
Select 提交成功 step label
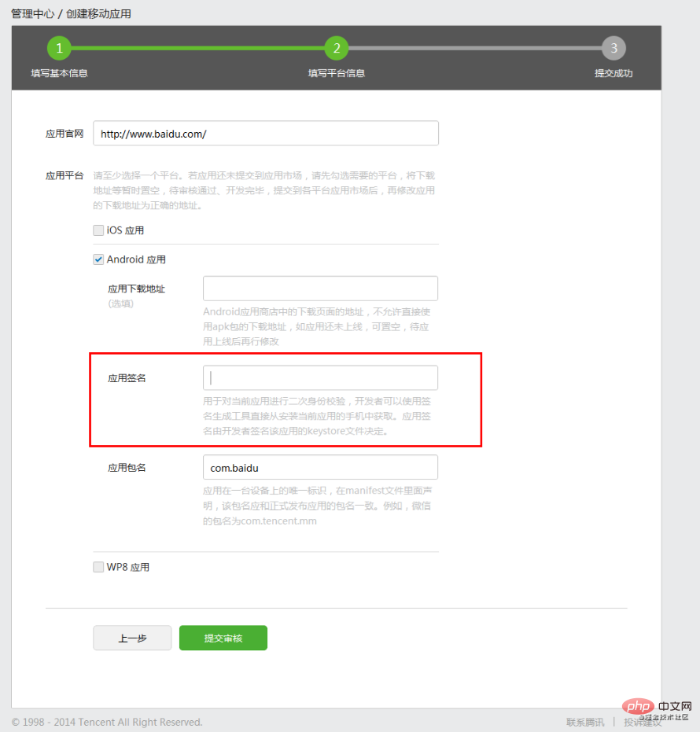coord(613,73)
